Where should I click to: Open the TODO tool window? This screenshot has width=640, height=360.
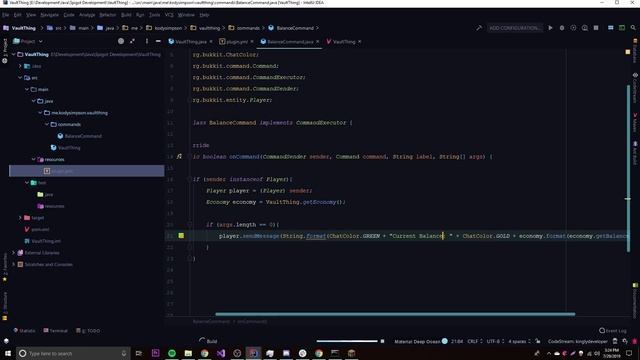pyautogui.click(x=88, y=331)
